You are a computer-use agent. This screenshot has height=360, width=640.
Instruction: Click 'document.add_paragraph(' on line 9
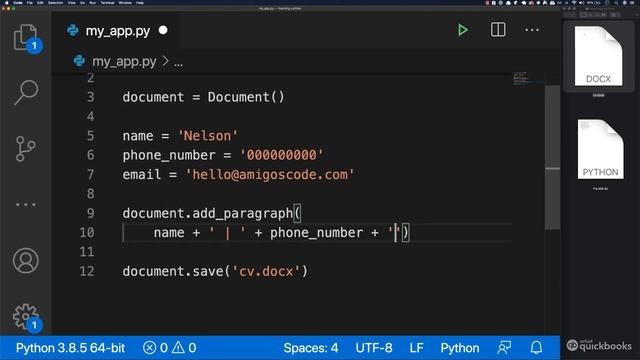[x=211, y=213]
